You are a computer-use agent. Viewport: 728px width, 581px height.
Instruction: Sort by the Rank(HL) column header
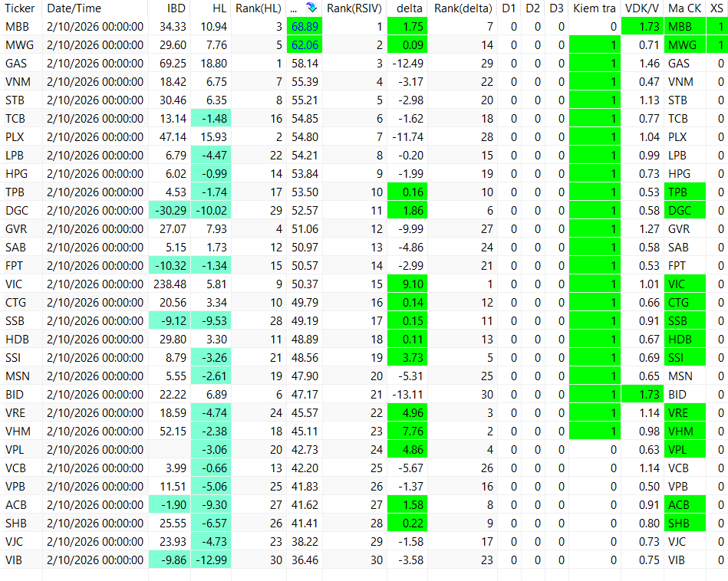[259, 8]
